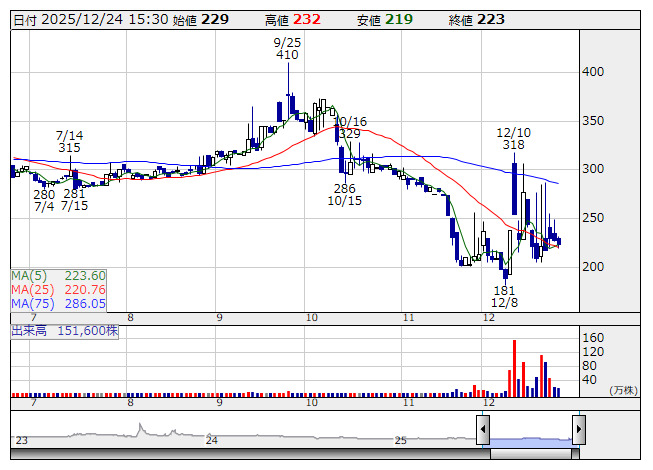The width and height of the screenshot is (653, 470).
Task: Click the 安値 219 low price
Action: (x=384, y=20)
